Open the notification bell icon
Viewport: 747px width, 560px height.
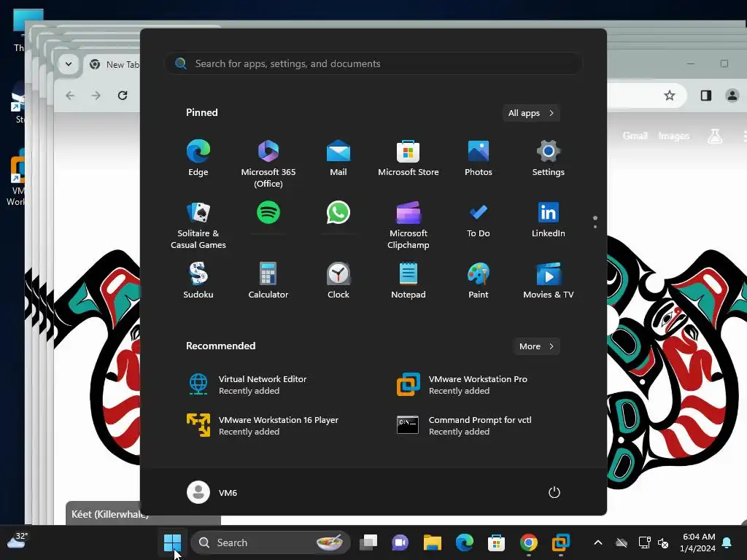point(727,542)
